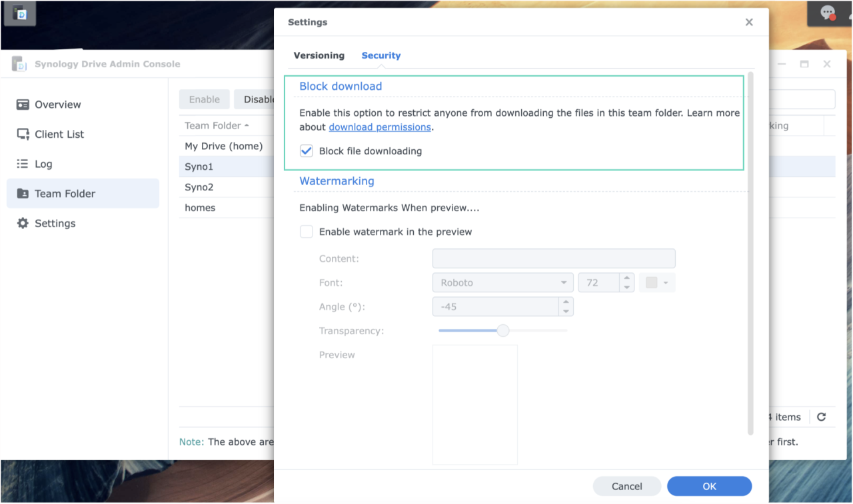
Task: Click the Team Folder sidebar icon
Action: (x=21, y=193)
